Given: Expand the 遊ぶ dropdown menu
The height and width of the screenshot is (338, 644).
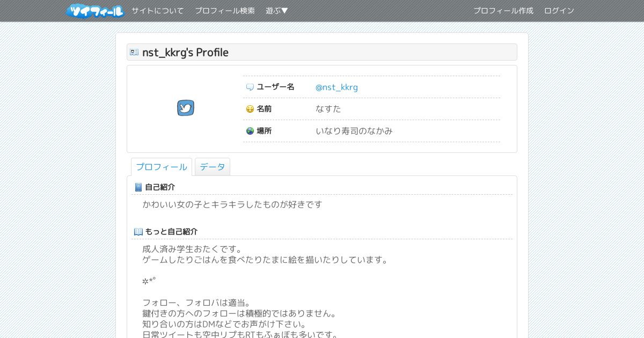Looking at the screenshot, I should coord(277,11).
